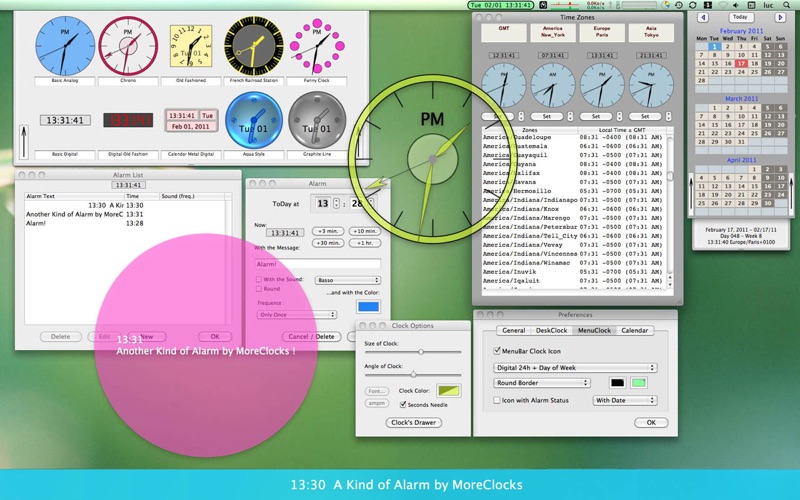Go to previous month in calendar

[x=703, y=17]
